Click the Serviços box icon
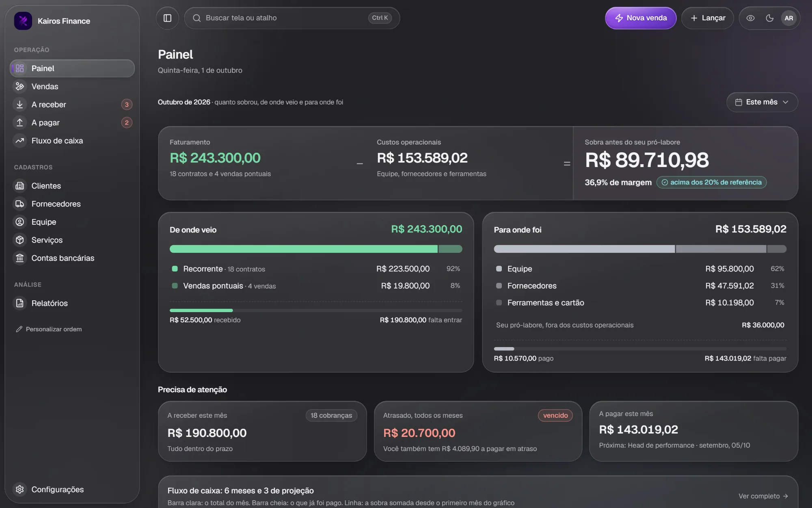Image resolution: width=812 pixels, height=508 pixels. [x=19, y=240]
